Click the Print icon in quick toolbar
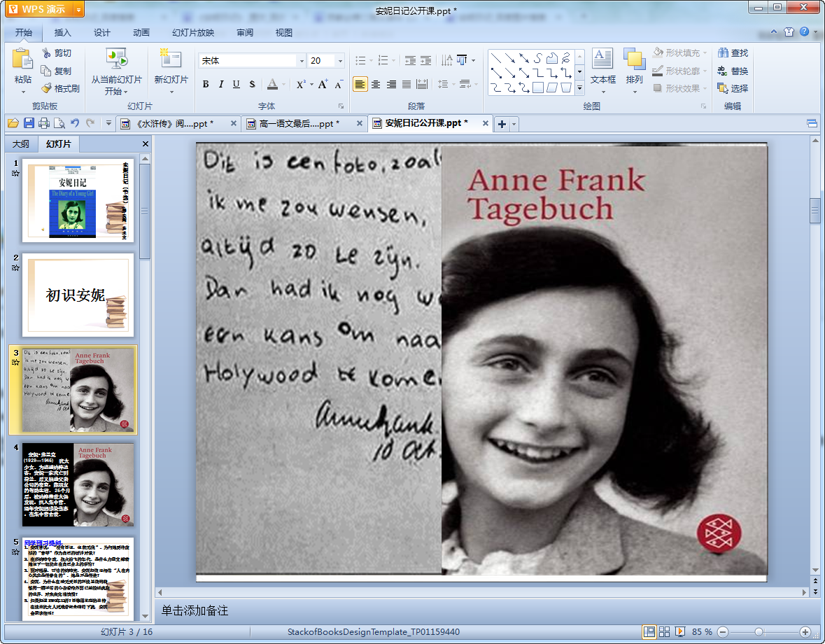The image size is (825, 644). click(x=44, y=123)
